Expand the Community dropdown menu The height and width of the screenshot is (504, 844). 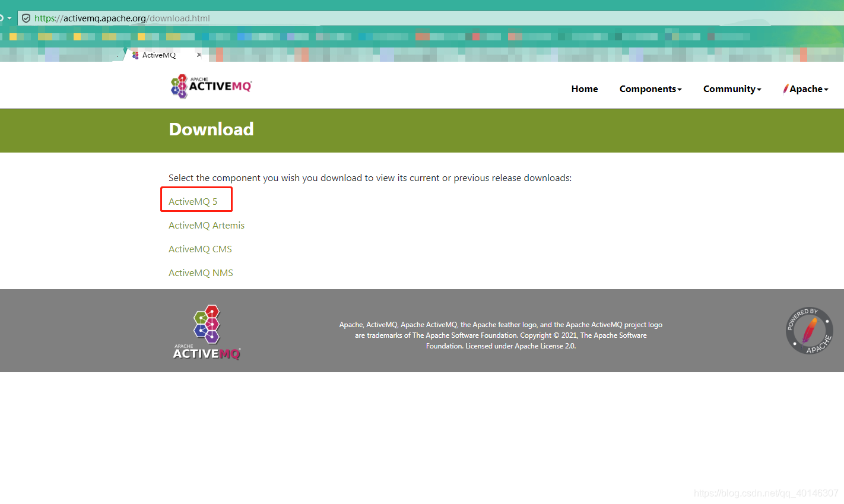pos(732,88)
